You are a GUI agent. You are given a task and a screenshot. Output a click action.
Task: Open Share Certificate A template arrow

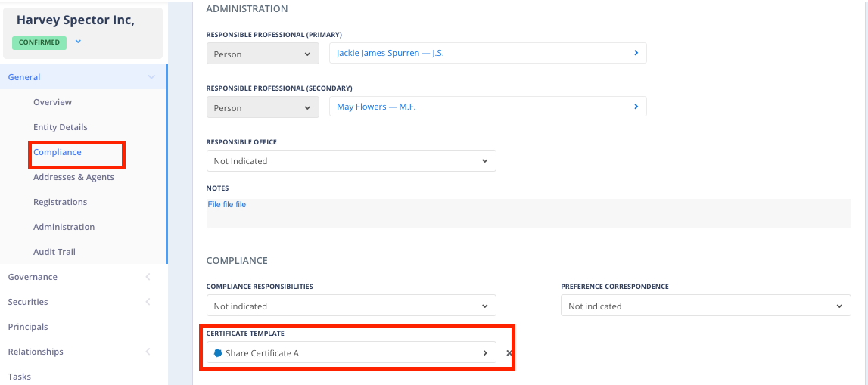[x=485, y=353]
